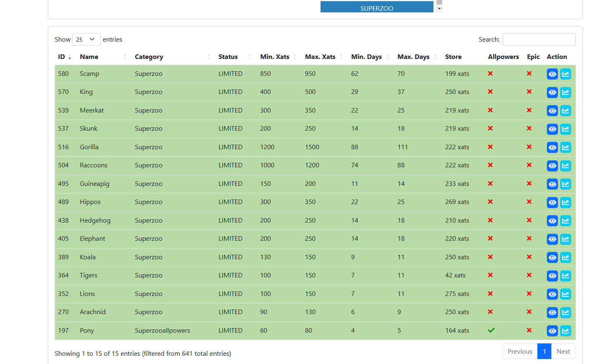The height and width of the screenshot is (364, 591).
Task: Select page 1 in pagination
Action: click(544, 351)
